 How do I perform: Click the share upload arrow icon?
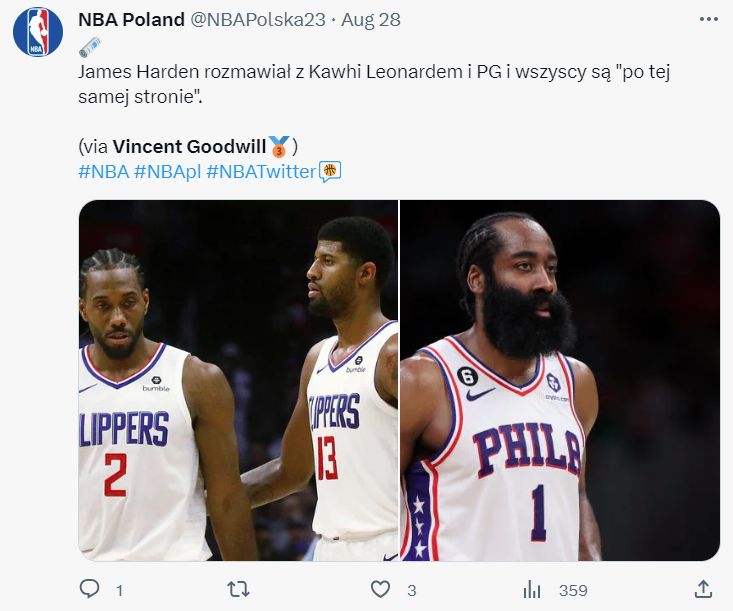click(x=703, y=589)
